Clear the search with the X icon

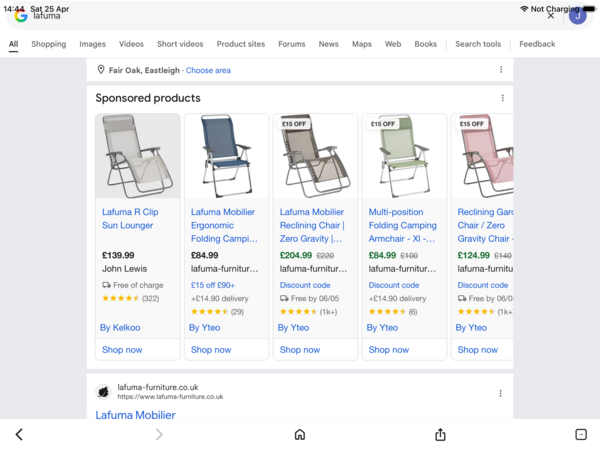pos(550,16)
